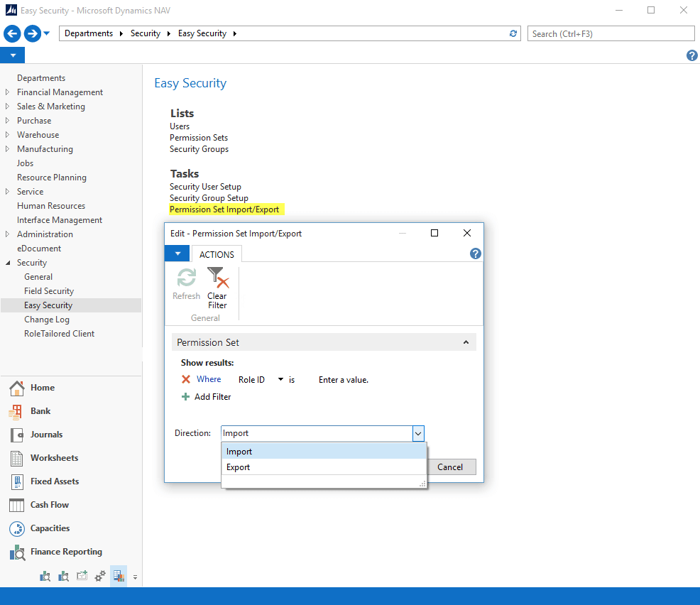Expand the Warehouse tree node
Screen dimensions: 700x605
pos(7,135)
